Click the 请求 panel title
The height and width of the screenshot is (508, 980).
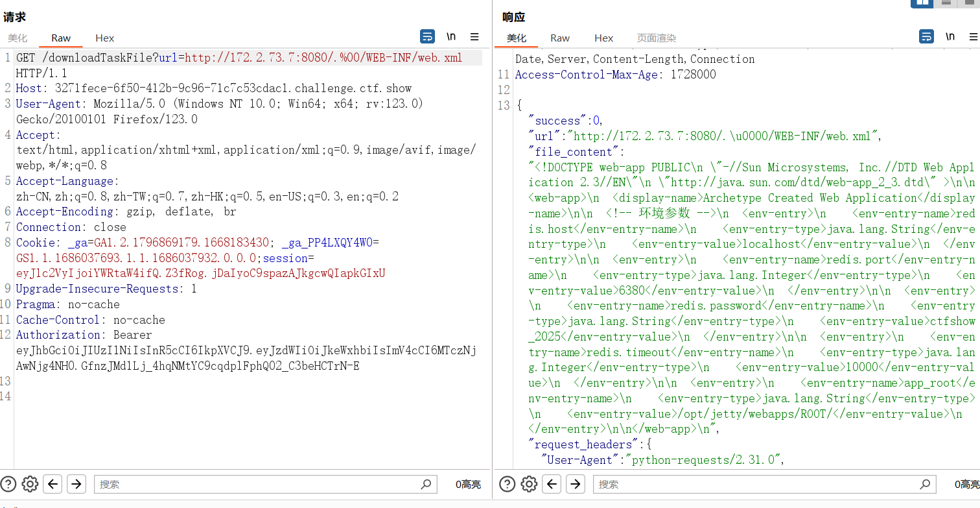click(x=14, y=18)
